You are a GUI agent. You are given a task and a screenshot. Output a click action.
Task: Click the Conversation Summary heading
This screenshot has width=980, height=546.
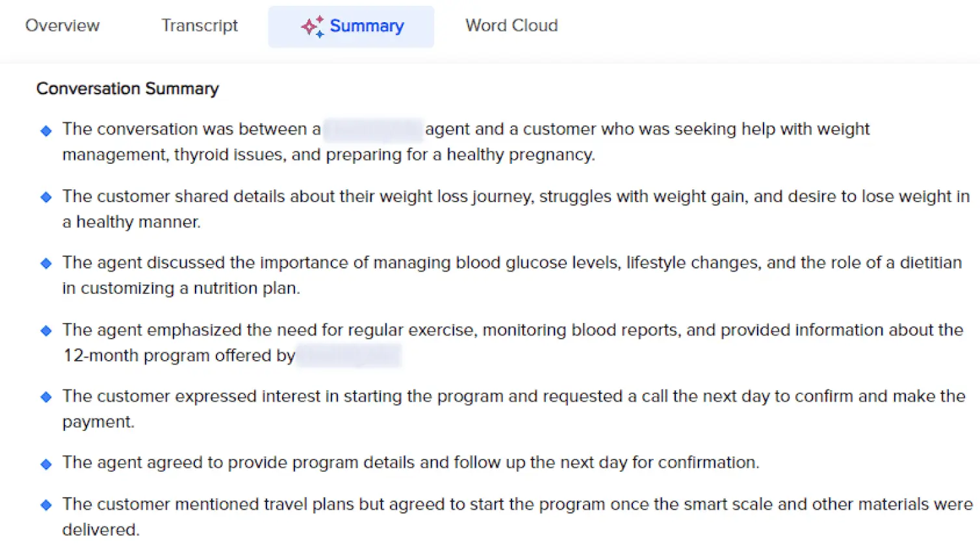pyautogui.click(x=127, y=89)
